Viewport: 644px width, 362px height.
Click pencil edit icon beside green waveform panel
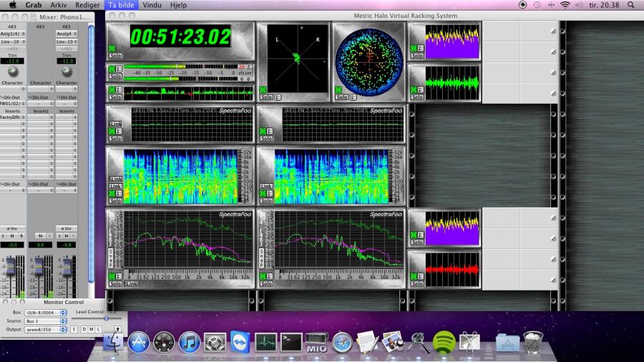553,73
